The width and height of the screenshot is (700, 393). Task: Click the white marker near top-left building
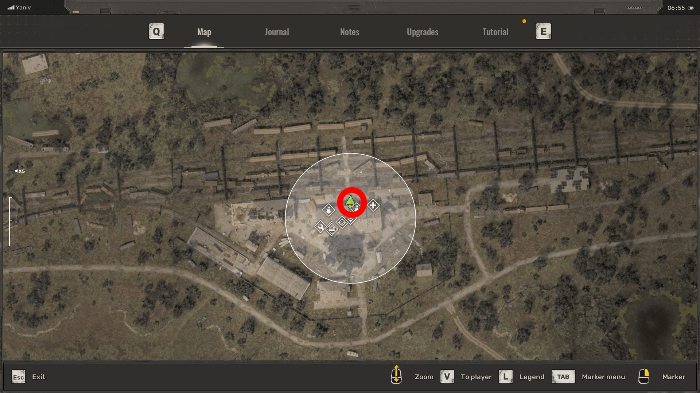45,80
